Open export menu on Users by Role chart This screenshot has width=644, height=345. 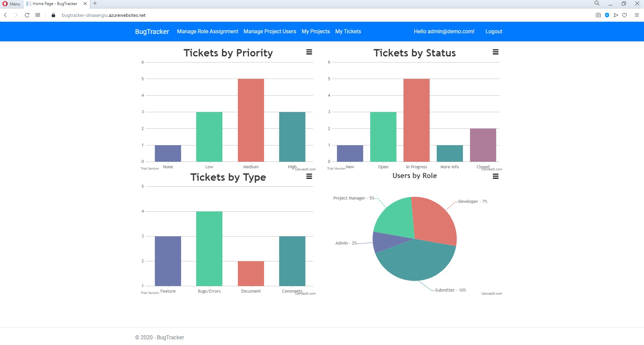pyautogui.click(x=496, y=176)
